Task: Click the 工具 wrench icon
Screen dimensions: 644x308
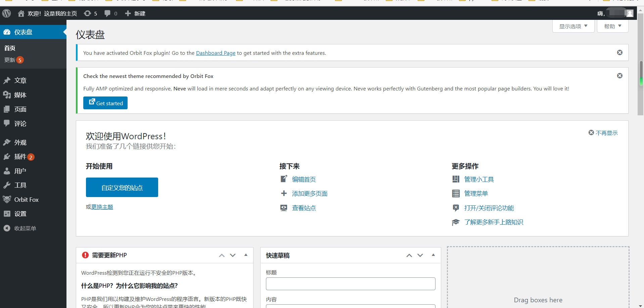Action: point(7,185)
